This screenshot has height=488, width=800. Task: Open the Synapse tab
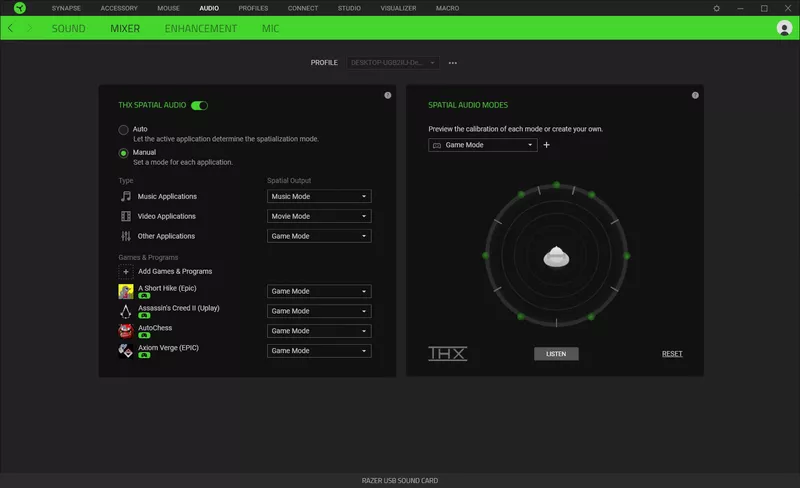(66, 8)
